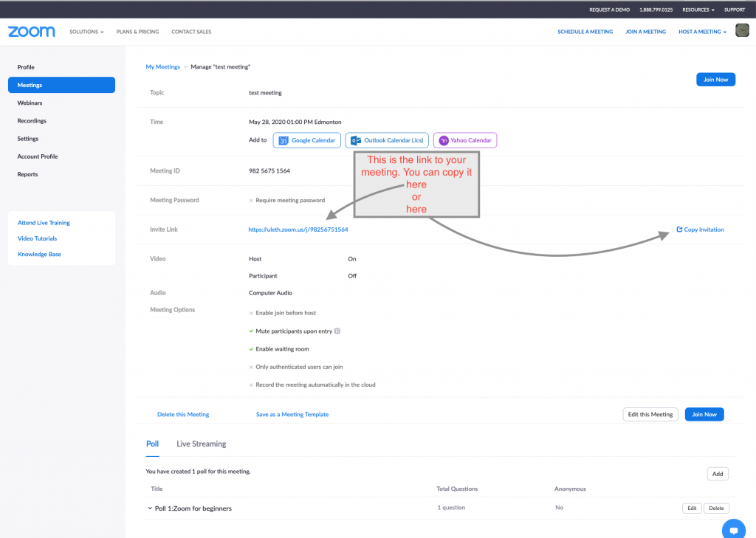Open Profile in sidebar
This screenshot has width=756, height=538.
pos(26,67)
